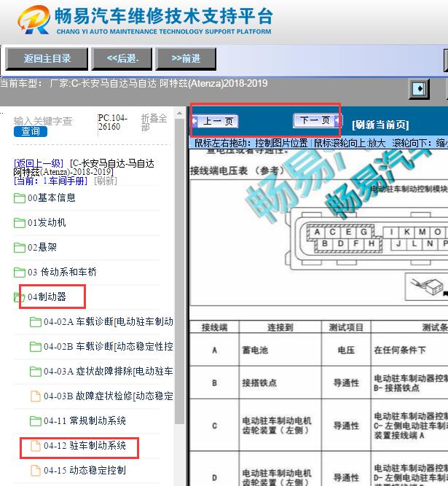Click folder icon beside 01发动机
This screenshot has width=448, height=486.
click(x=20, y=223)
